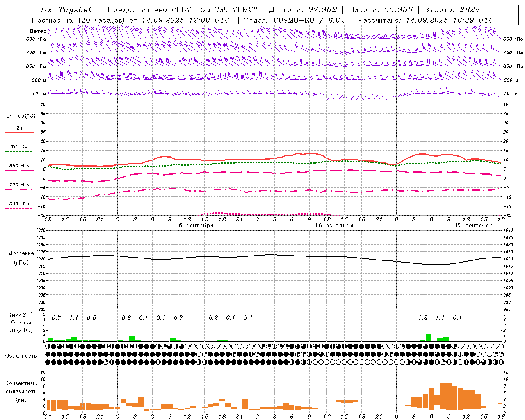Screen dimensions: 525x420
Task: Click the "(мм/3ч.)" precipitation unit label
Action: click(x=21, y=315)
